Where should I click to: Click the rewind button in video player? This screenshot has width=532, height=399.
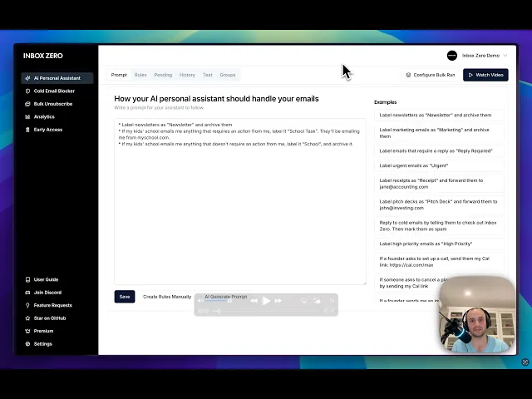tap(254, 301)
